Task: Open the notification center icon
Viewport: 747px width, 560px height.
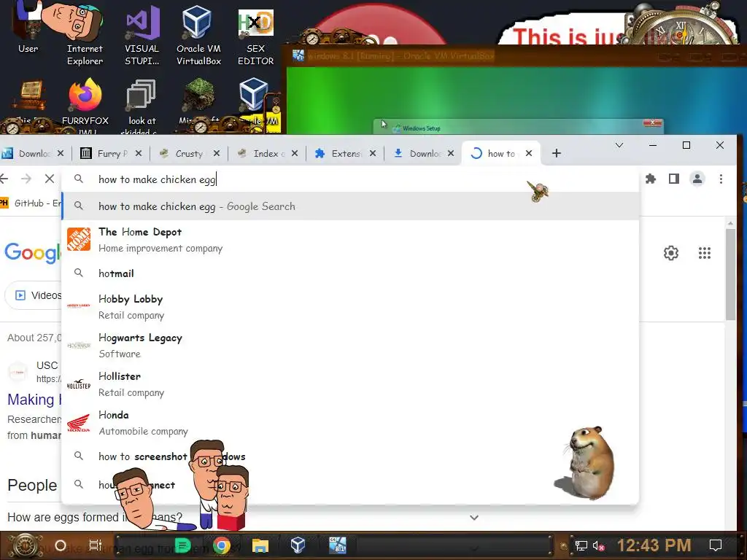Action: (716, 545)
